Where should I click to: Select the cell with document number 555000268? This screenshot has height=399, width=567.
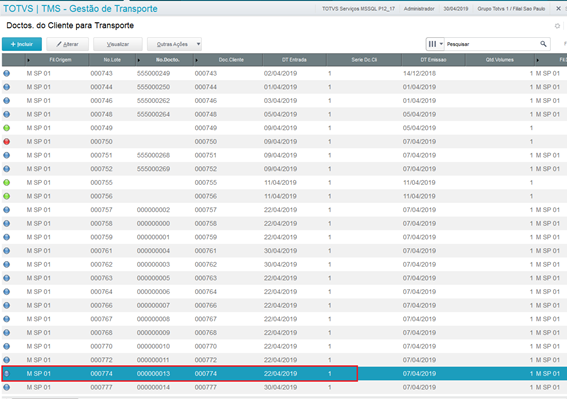[153, 155]
